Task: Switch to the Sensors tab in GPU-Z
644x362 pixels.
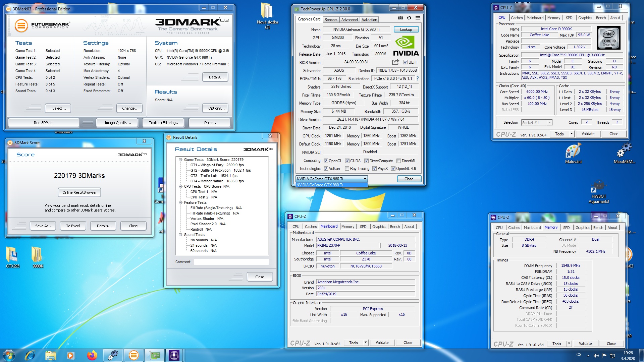Action: (331, 20)
